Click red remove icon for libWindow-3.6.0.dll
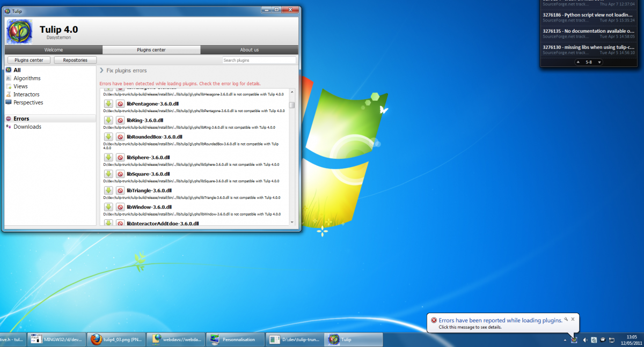 click(120, 206)
